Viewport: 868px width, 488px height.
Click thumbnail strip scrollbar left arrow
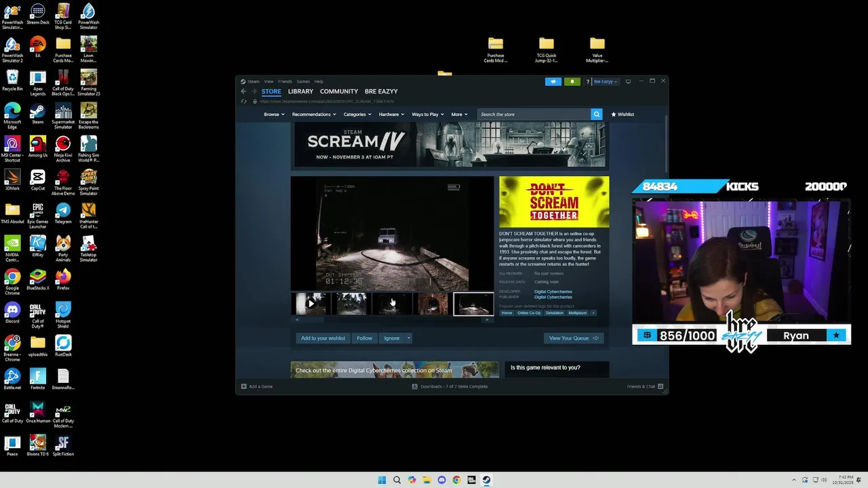pyautogui.click(x=296, y=319)
